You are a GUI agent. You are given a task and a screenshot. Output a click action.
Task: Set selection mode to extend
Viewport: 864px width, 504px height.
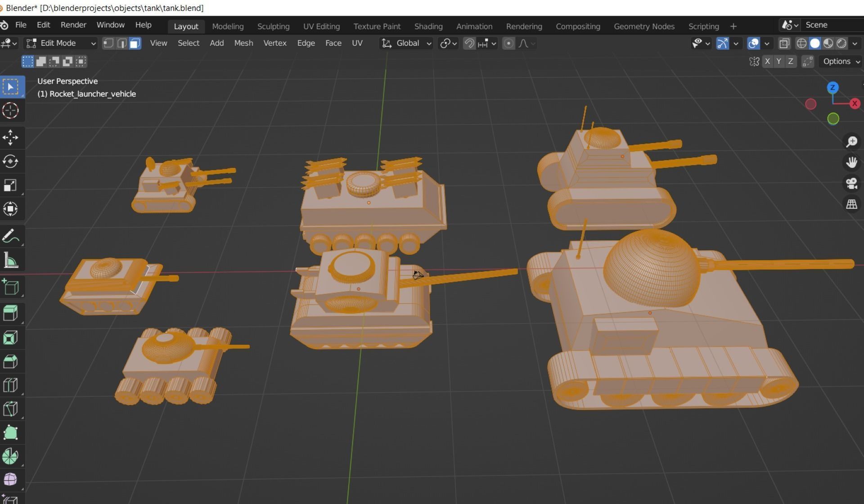click(x=41, y=61)
